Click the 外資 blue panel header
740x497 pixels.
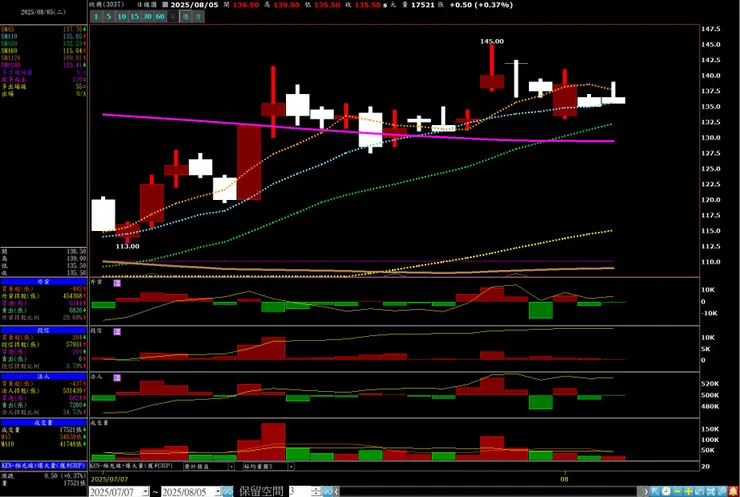(x=43, y=281)
